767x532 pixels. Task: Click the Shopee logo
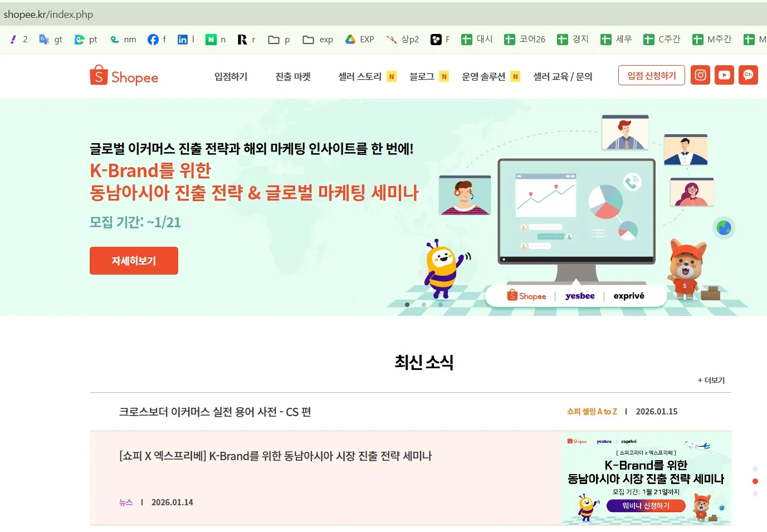pos(124,76)
